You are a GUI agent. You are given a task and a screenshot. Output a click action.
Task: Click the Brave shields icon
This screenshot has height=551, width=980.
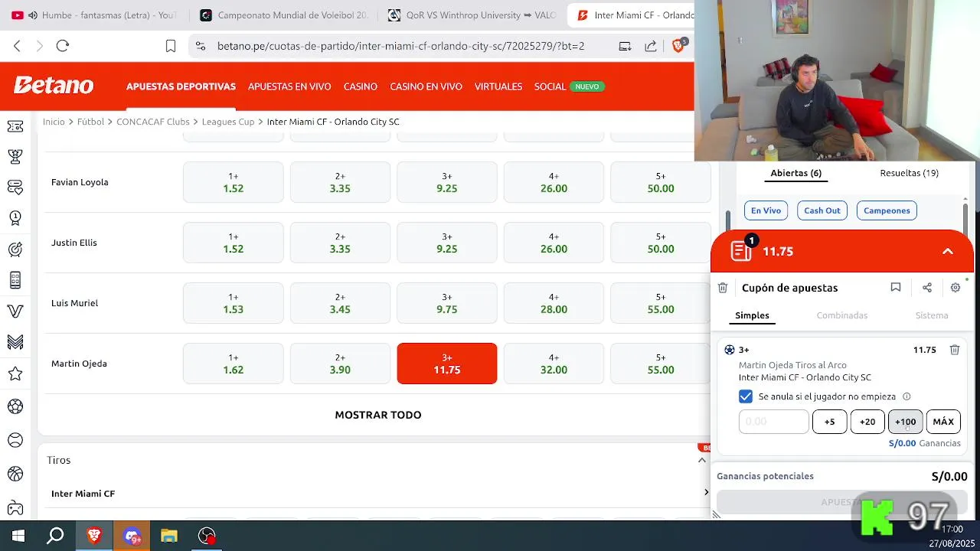point(679,46)
